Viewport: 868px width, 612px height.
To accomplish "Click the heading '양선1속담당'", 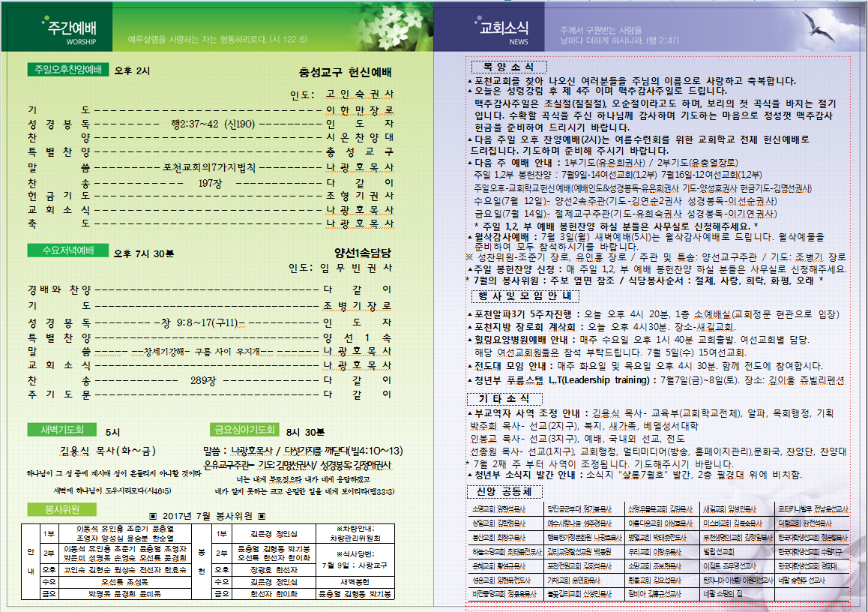I will [363, 253].
